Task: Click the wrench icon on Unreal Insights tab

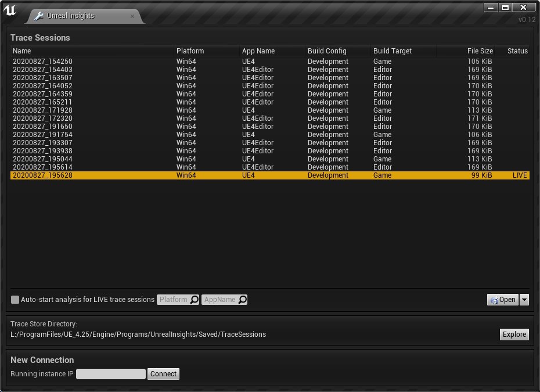Action: coord(39,16)
